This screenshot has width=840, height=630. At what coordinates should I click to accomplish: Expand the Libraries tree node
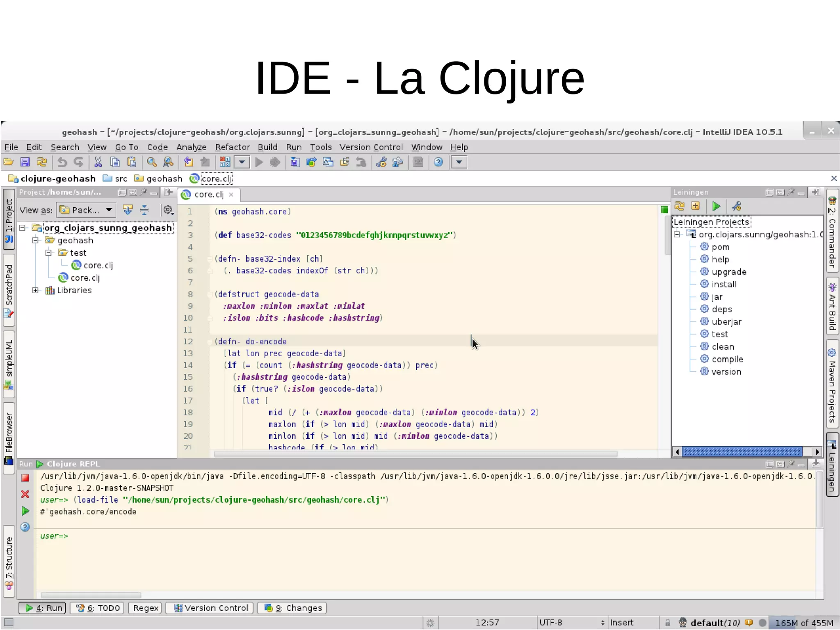pyautogui.click(x=36, y=290)
